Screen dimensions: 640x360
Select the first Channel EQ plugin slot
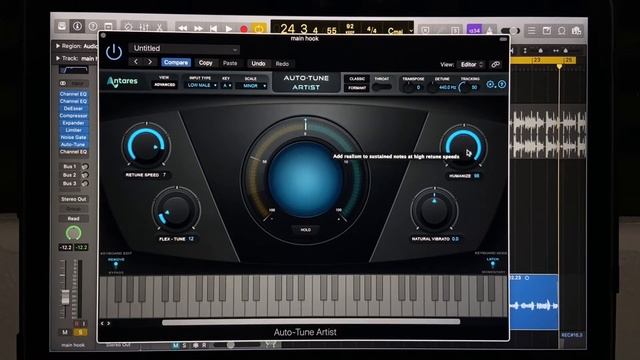point(73,94)
